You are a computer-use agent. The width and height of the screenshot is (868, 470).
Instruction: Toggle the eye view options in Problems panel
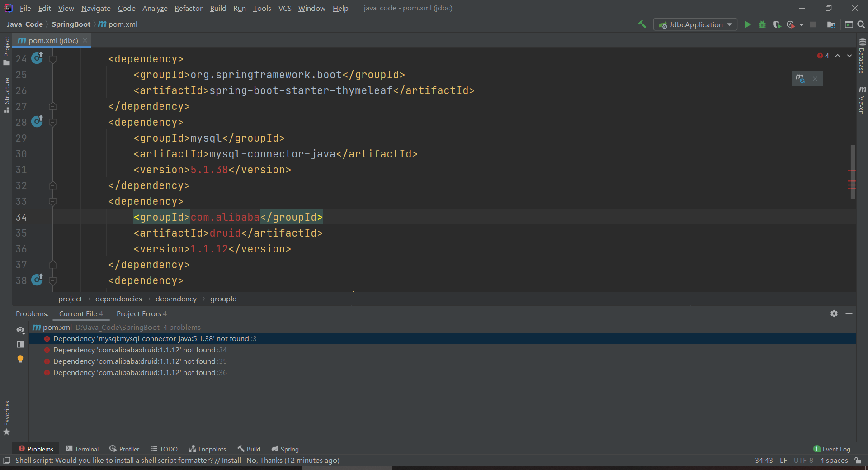[x=20, y=330]
